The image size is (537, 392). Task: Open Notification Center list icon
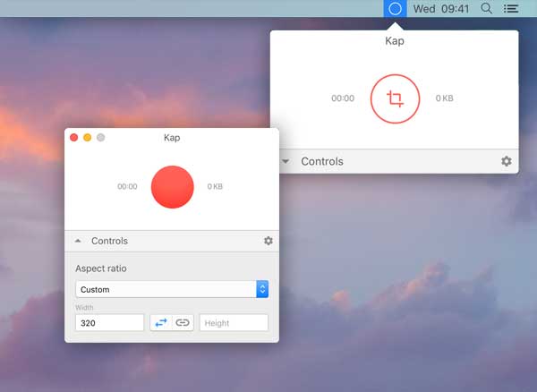(x=511, y=9)
